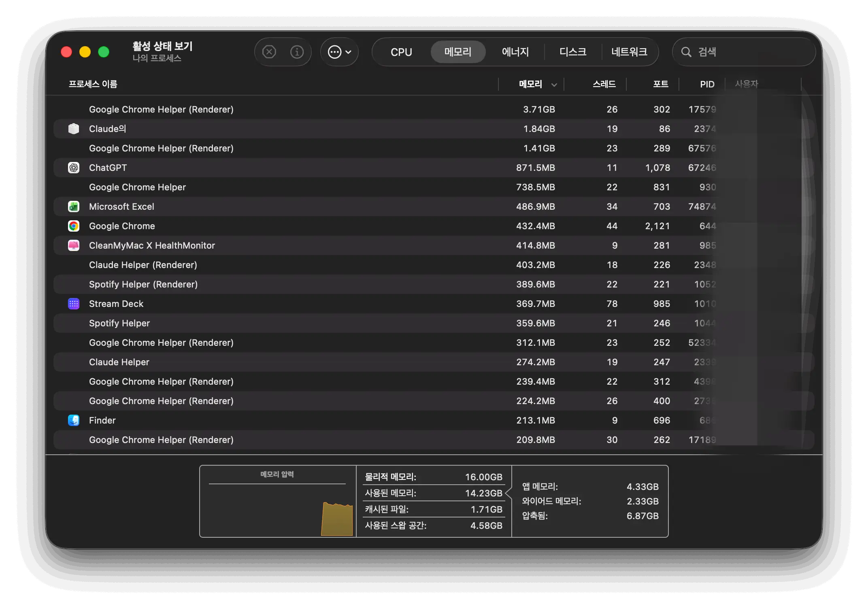
Task: Open the ellipsis action menu dropdown
Action: tap(339, 52)
